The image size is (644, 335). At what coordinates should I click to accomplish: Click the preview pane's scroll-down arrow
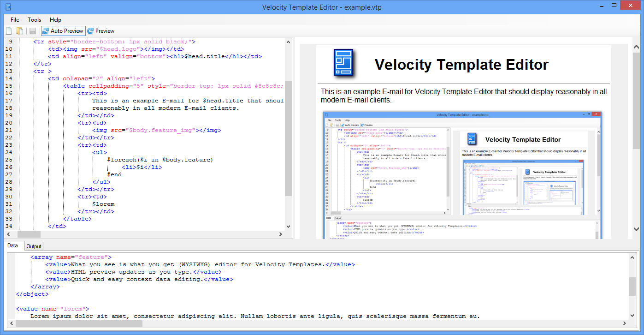[636, 228]
